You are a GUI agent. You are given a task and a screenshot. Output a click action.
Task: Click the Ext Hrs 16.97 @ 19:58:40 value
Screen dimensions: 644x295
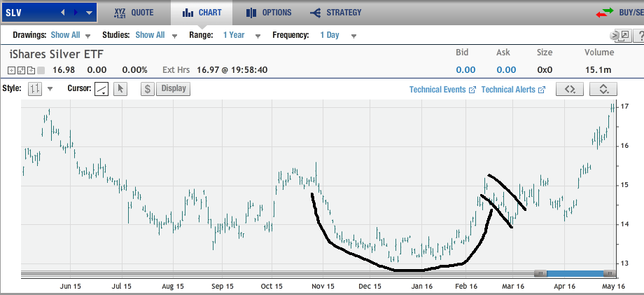[x=232, y=70]
